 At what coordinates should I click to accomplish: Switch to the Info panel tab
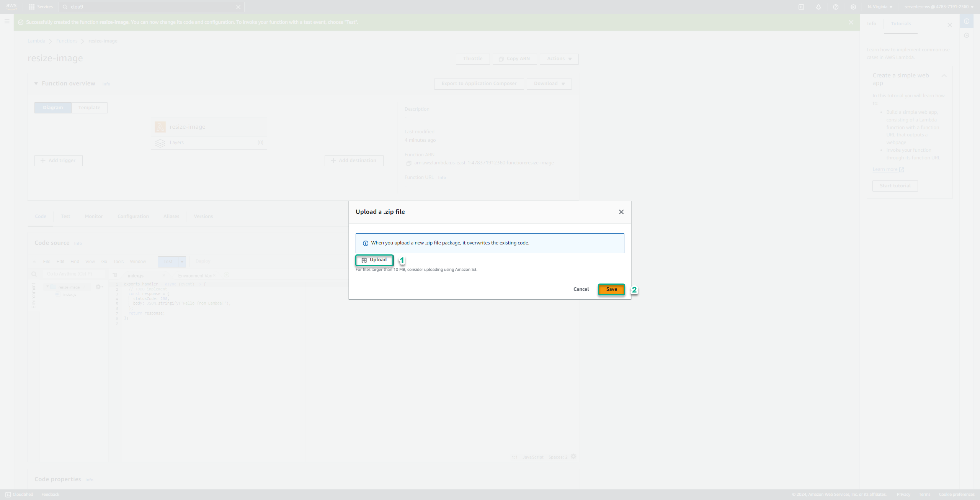[872, 24]
